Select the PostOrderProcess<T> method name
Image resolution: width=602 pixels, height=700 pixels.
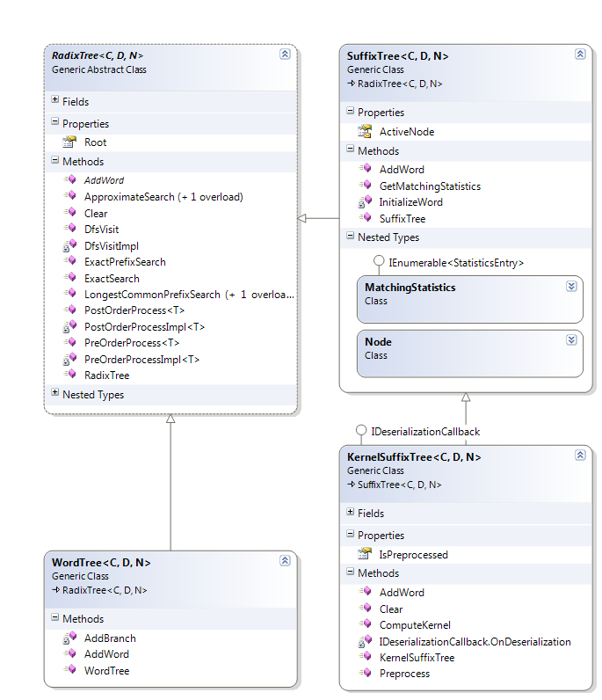134,310
